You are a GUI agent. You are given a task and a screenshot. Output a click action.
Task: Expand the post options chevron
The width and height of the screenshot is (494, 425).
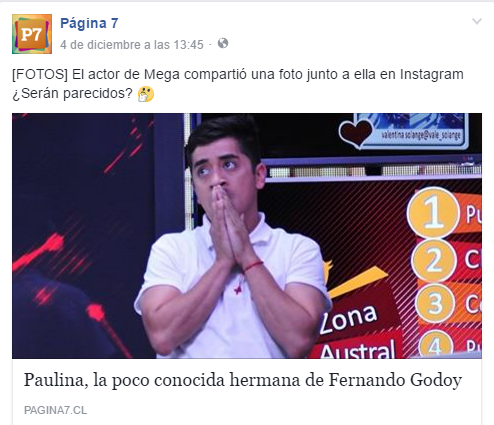(x=477, y=22)
